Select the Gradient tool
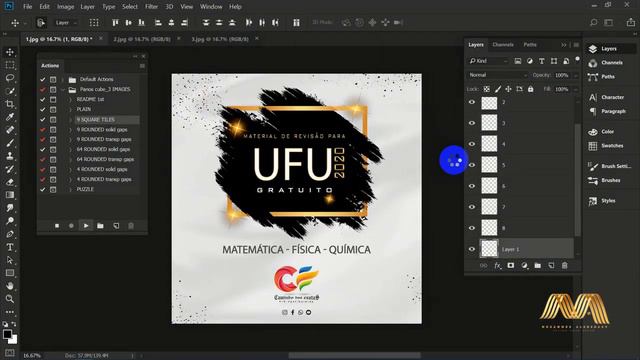Image resolution: width=640 pixels, height=360 pixels. coord(10,195)
